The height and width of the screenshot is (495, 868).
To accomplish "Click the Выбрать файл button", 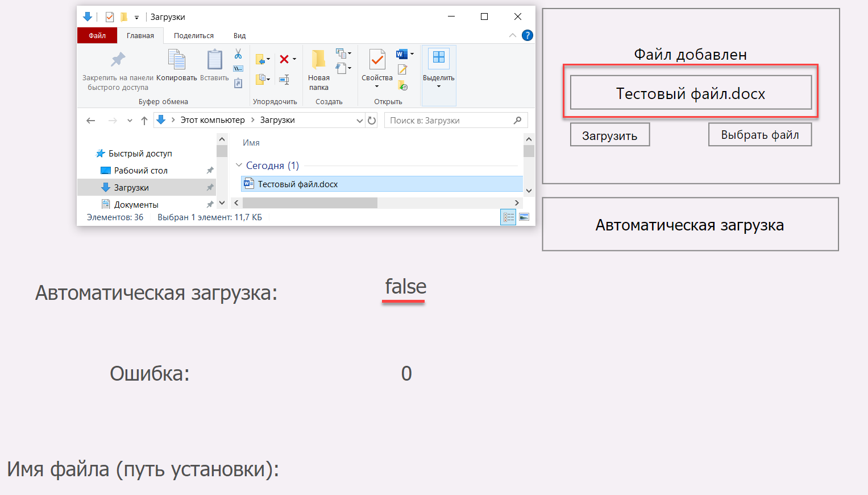I will [760, 134].
